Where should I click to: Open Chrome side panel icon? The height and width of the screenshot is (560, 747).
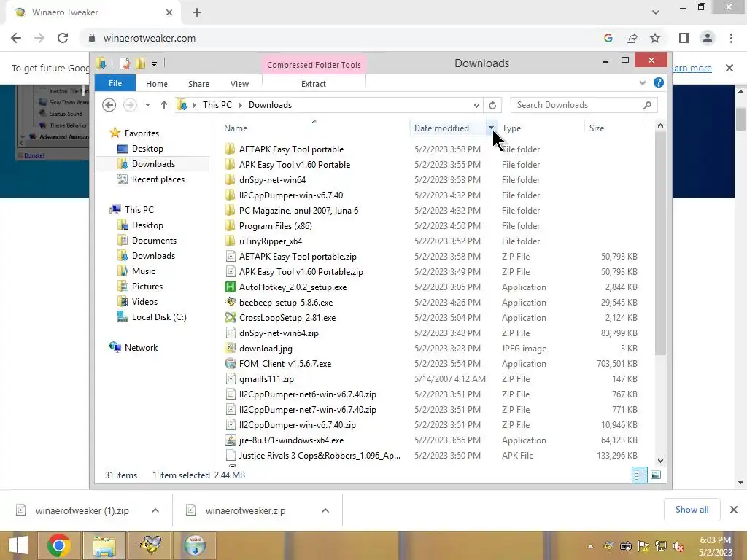684,38
